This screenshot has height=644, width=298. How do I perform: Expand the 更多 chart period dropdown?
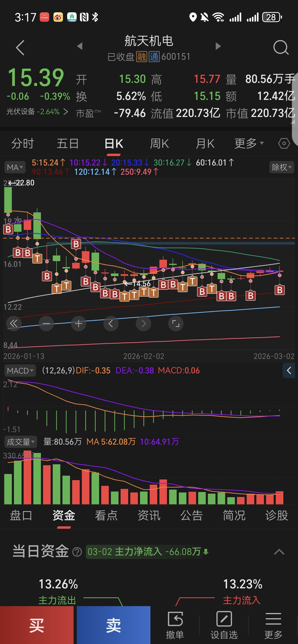point(249,143)
